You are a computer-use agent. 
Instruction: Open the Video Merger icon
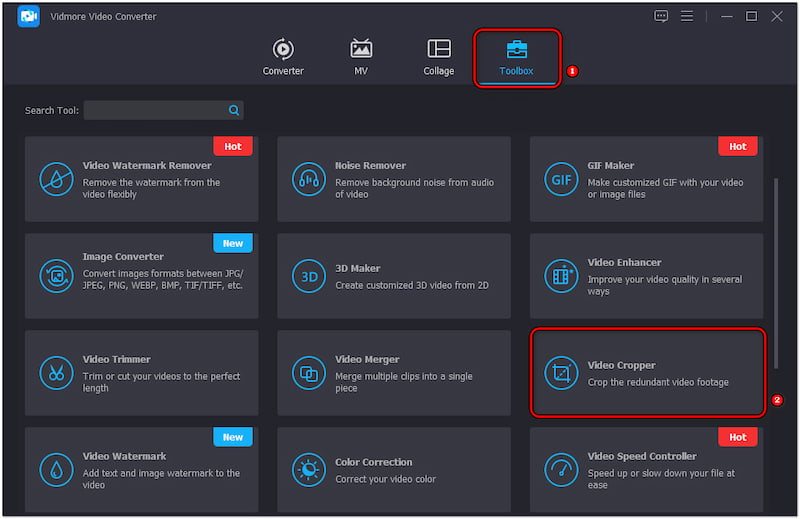tap(309, 373)
